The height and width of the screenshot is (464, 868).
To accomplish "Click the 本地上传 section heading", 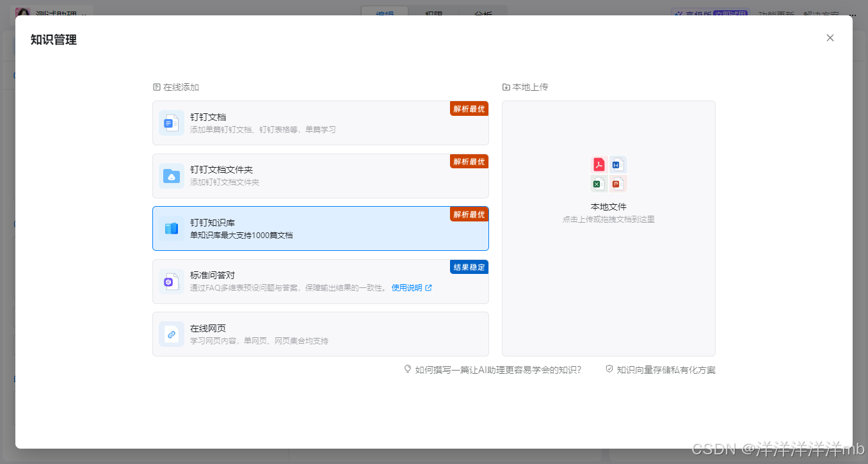I will pyautogui.click(x=530, y=87).
